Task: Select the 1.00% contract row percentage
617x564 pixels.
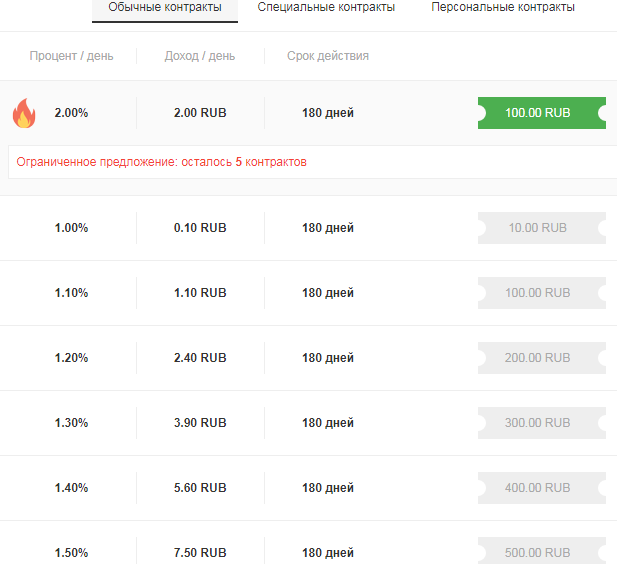Action: (x=71, y=228)
